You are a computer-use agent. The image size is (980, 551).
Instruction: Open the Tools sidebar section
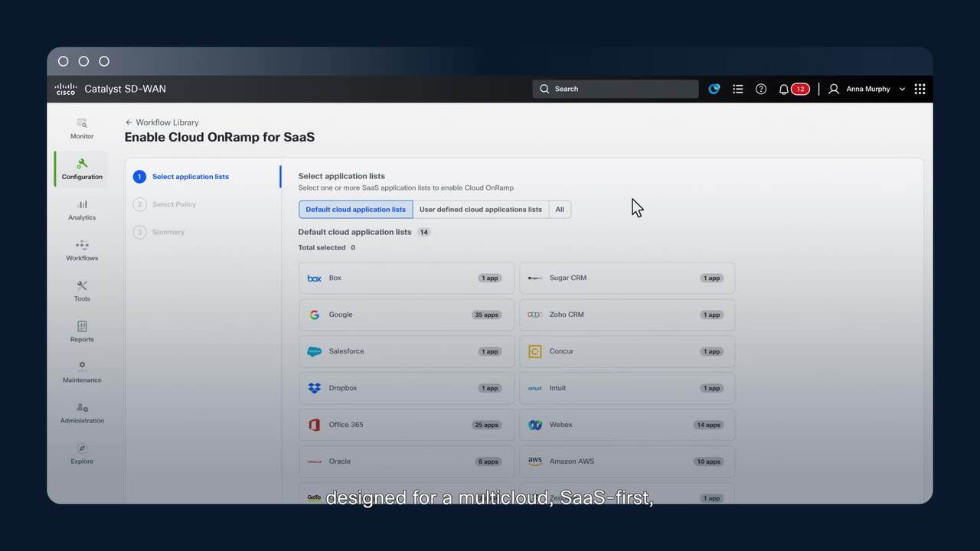pyautogui.click(x=82, y=291)
